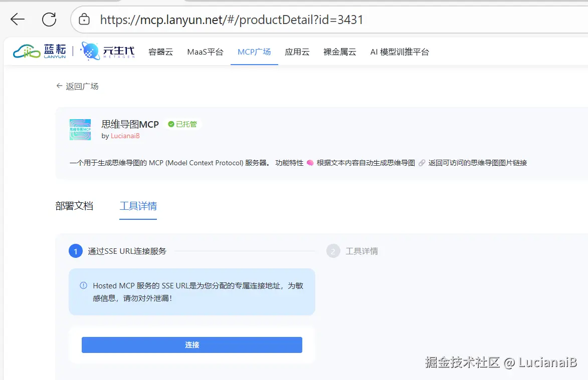Click the green 已托管 status badge
The width and height of the screenshot is (588, 380).
[x=182, y=124]
